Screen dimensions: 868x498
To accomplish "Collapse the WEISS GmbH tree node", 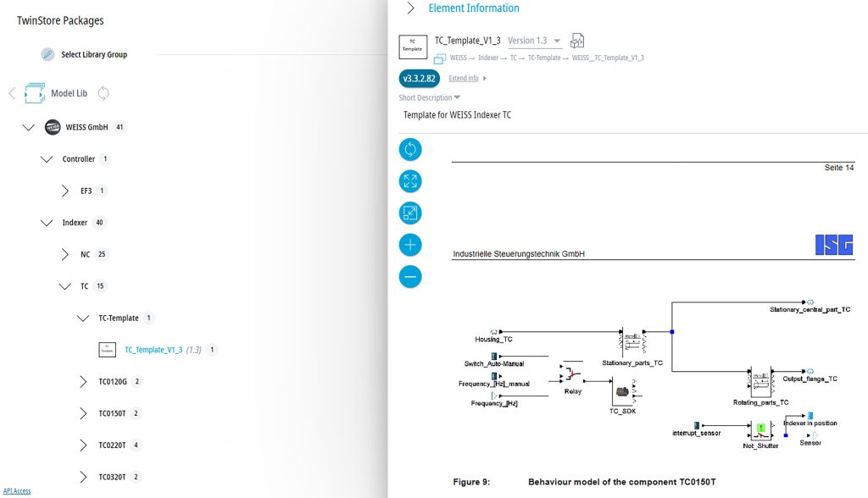I will 29,127.
